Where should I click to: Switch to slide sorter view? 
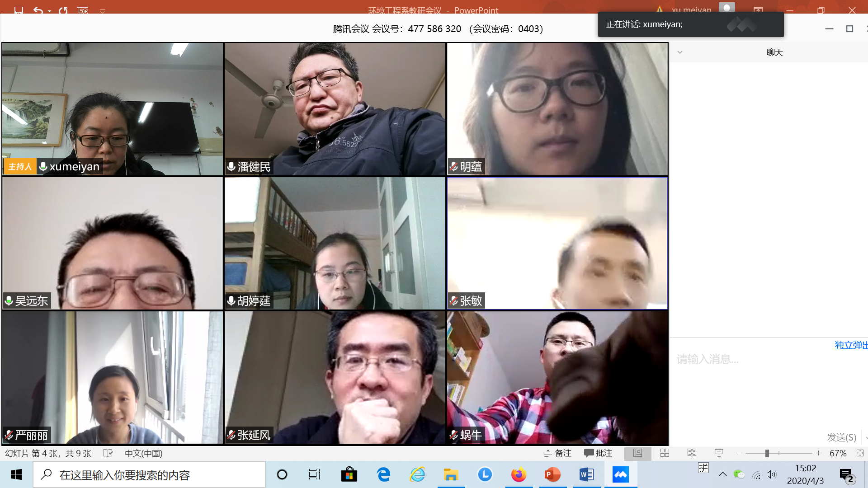point(665,453)
